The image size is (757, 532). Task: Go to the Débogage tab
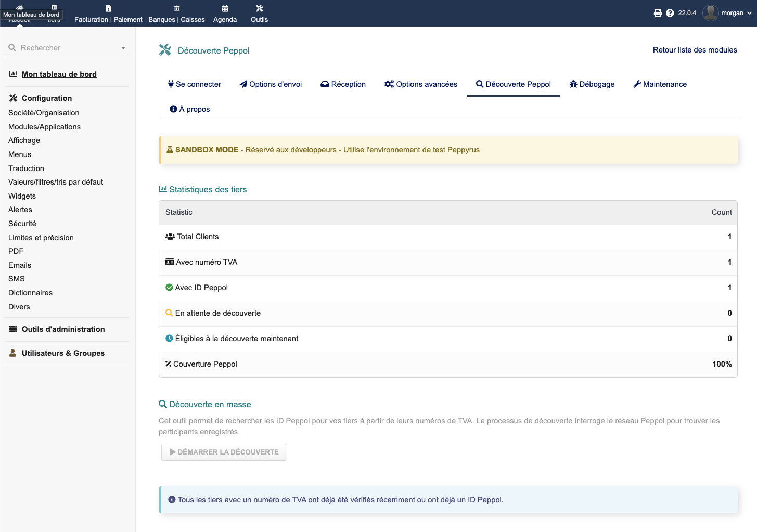[x=592, y=84]
